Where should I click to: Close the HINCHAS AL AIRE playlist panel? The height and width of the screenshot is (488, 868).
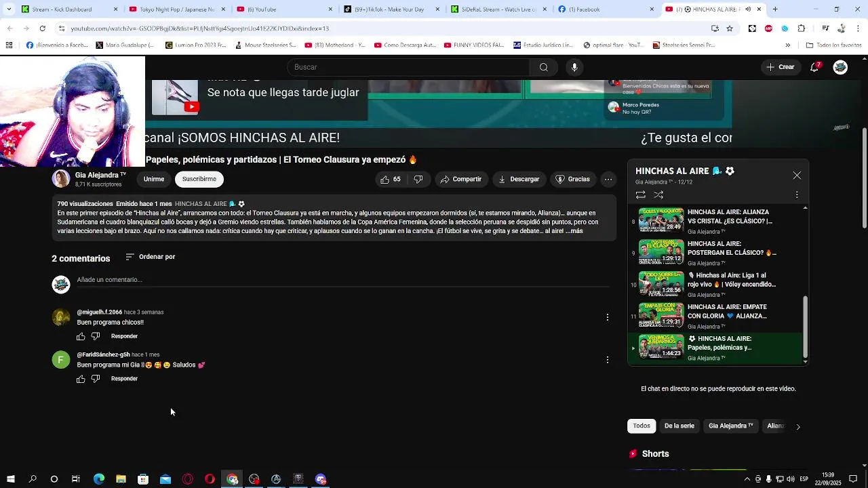[x=797, y=175]
